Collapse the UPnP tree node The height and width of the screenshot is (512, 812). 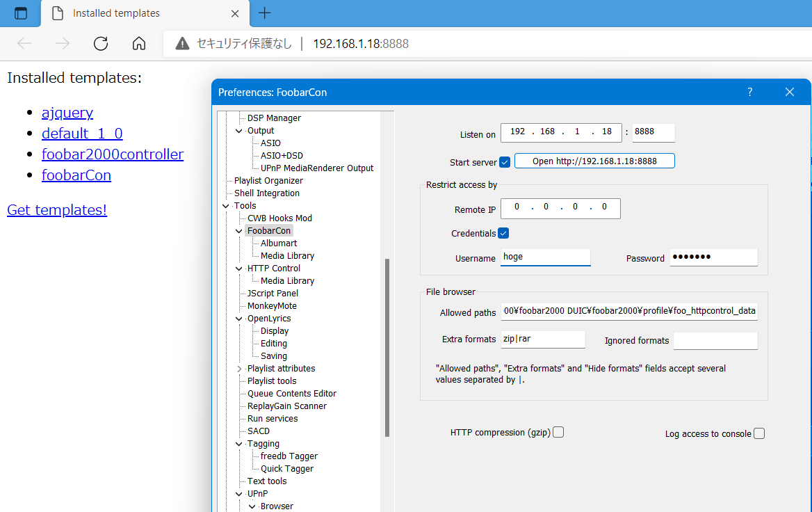point(238,495)
